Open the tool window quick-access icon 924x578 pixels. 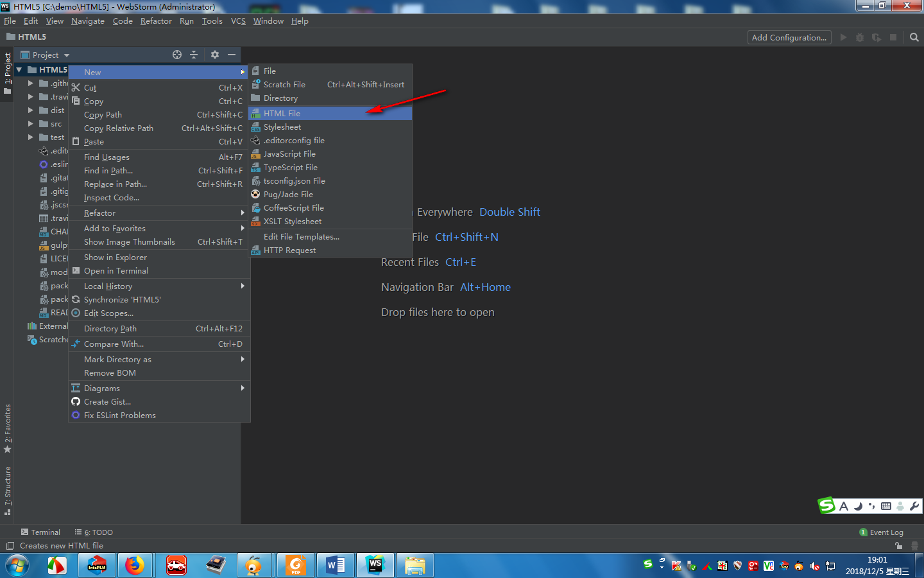(10, 546)
